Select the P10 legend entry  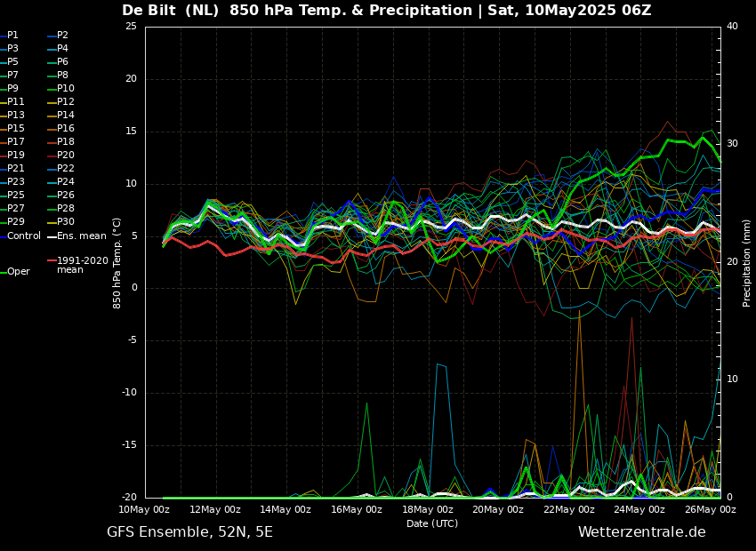coord(66,89)
